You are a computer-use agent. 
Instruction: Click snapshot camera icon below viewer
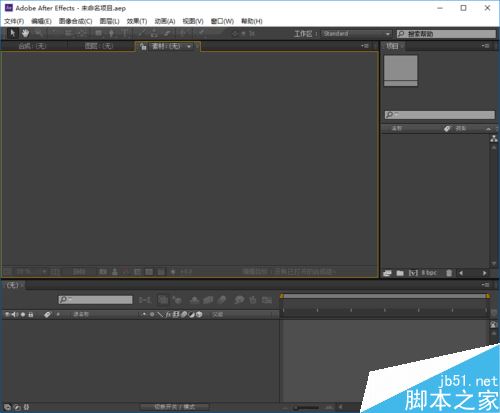(x=103, y=272)
